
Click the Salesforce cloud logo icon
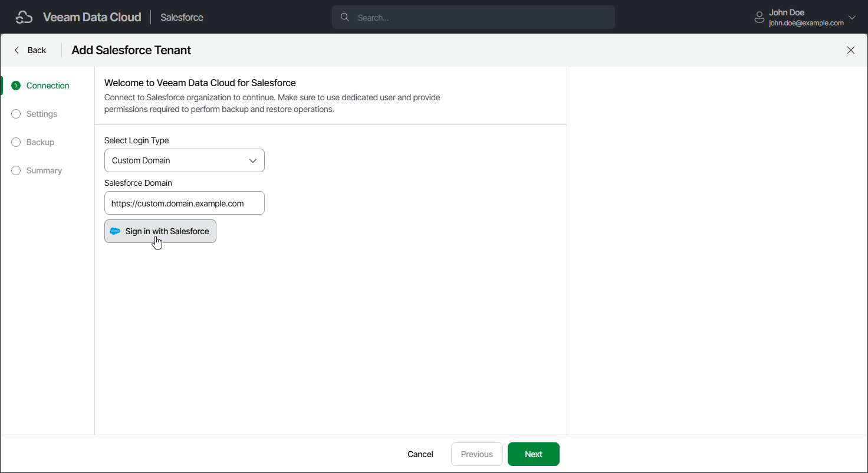[x=115, y=231]
